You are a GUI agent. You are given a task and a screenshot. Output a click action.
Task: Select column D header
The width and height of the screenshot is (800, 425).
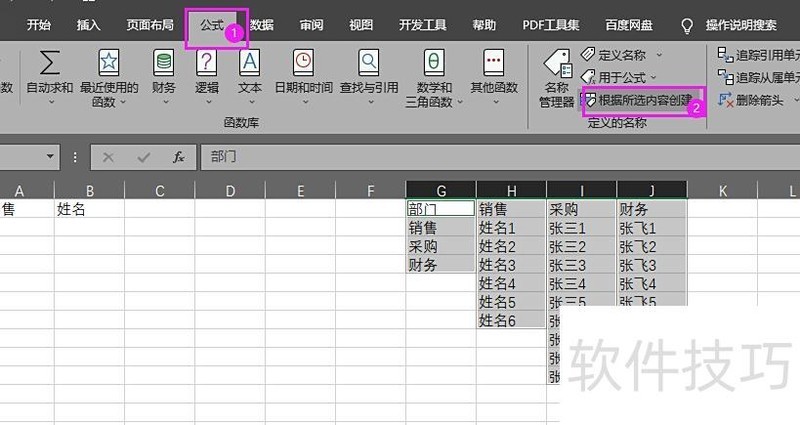[230, 191]
